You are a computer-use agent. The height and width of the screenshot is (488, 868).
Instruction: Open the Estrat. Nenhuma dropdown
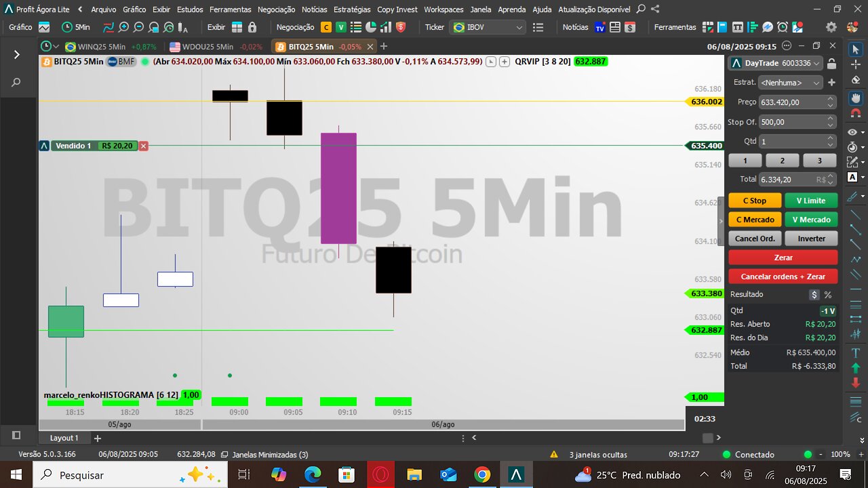point(791,82)
